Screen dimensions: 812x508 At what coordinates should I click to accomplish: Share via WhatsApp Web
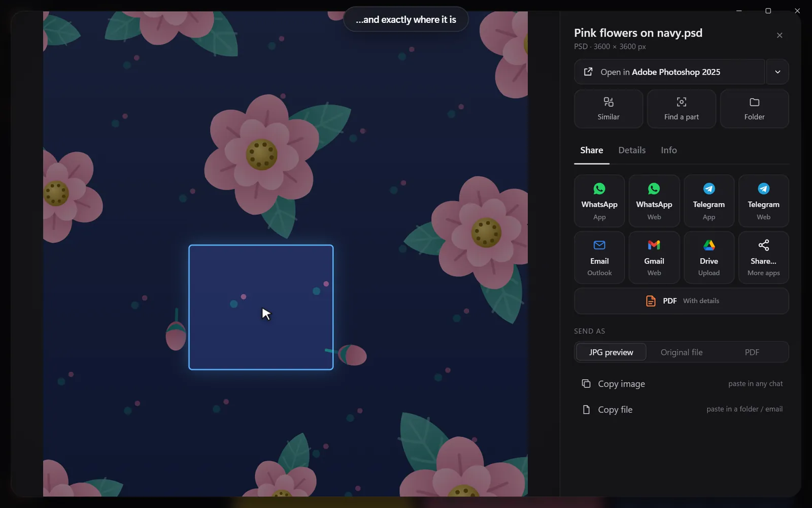tap(654, 201)
